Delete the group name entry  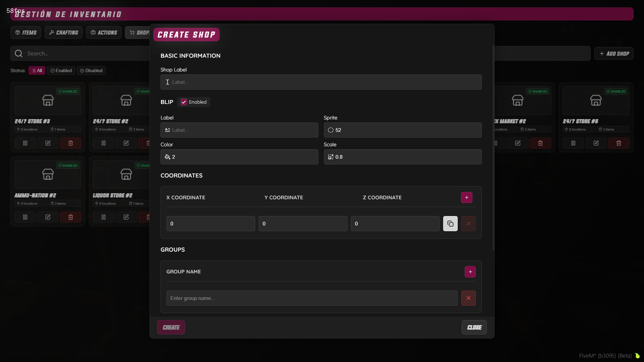468,298
